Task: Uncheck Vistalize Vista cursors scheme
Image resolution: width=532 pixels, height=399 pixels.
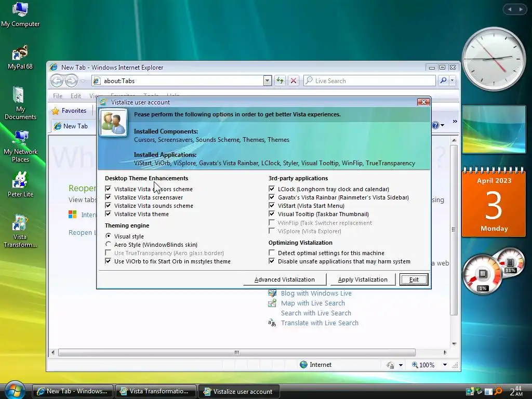Action: 108,189
